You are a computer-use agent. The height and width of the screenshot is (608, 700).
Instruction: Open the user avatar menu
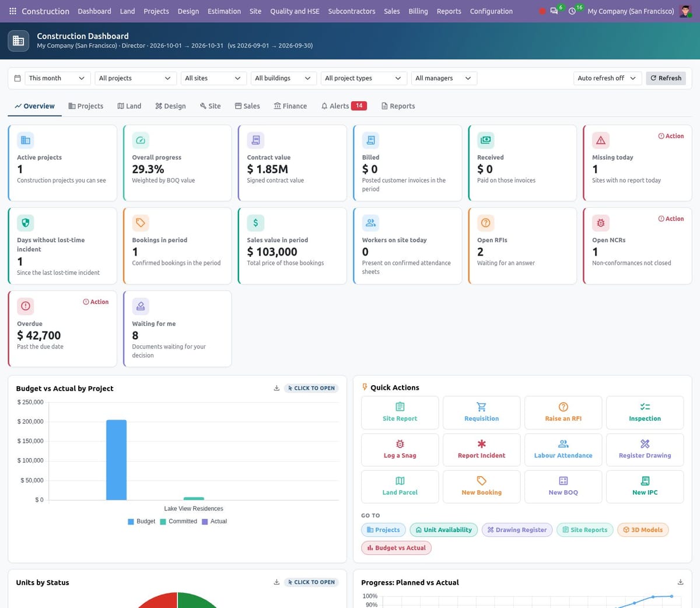point(686,11)
